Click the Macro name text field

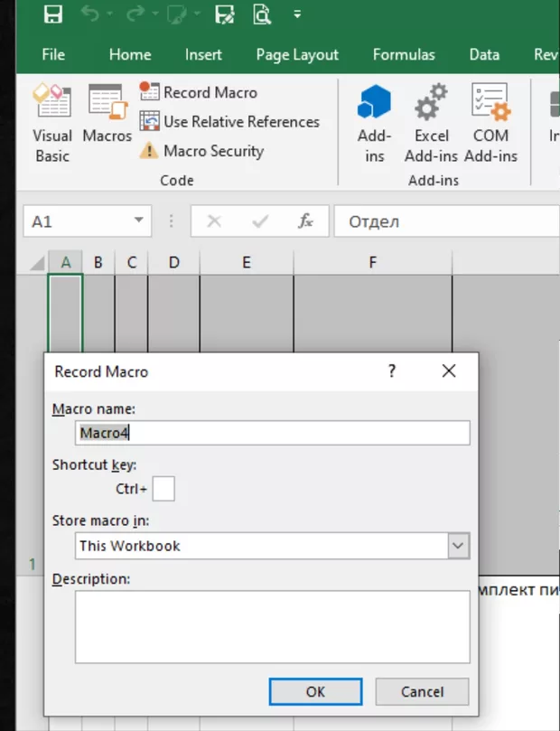(273, 433)
